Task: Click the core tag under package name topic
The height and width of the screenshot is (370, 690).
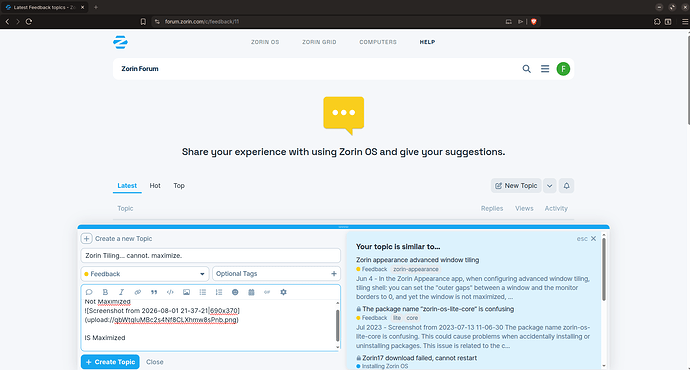Action: [412, 318]
